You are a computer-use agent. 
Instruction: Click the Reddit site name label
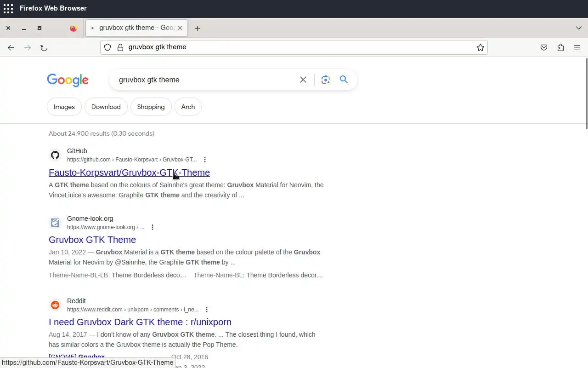[x=76, y=301]
